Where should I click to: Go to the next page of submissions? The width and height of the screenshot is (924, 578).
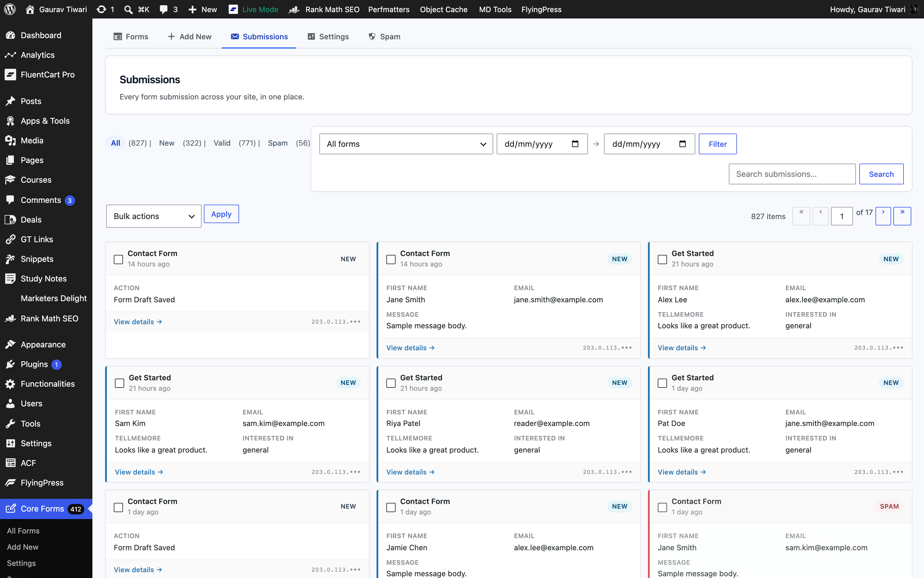(883, 216)
